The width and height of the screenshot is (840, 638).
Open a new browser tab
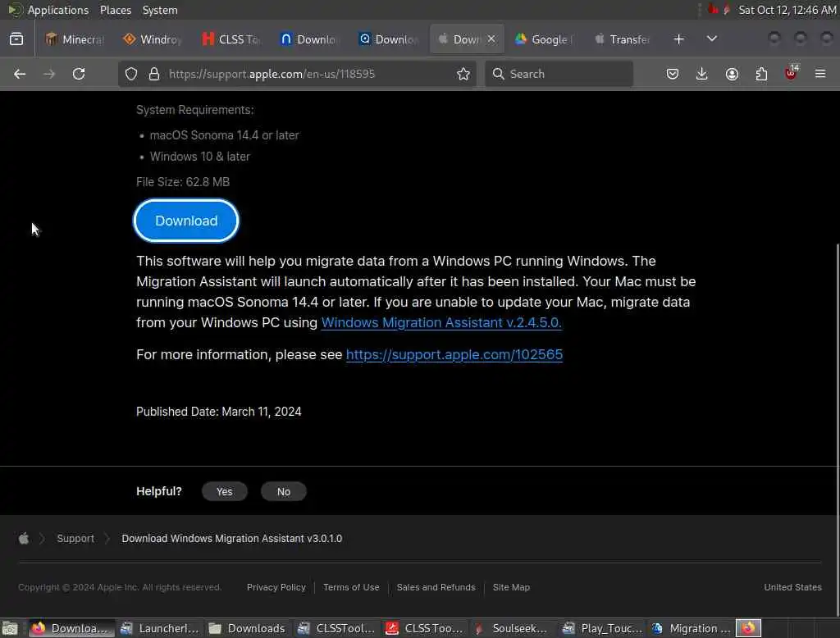[x=678, y=39]
